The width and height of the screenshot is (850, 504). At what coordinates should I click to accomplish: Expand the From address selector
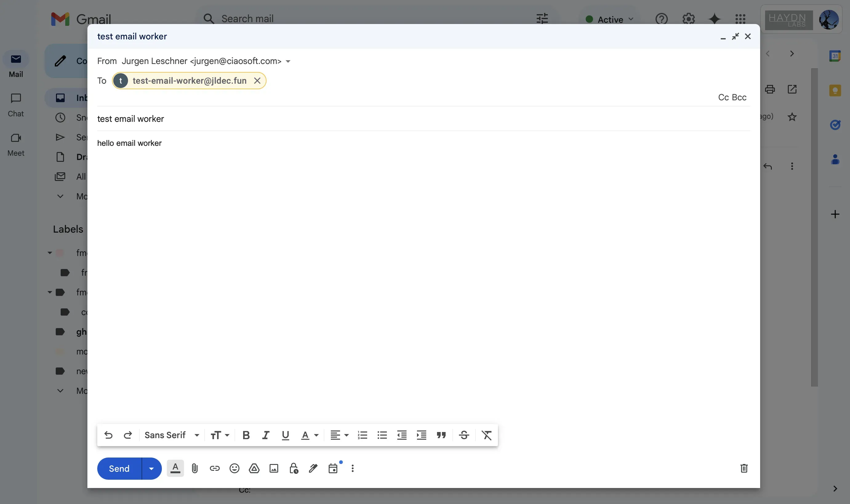(x=288, y=61)
